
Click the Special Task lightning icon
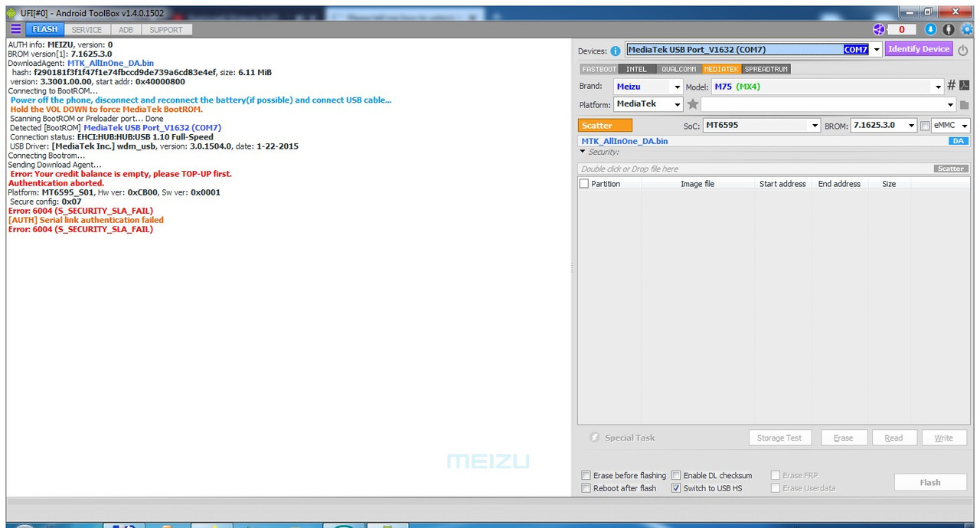(594, 438)
